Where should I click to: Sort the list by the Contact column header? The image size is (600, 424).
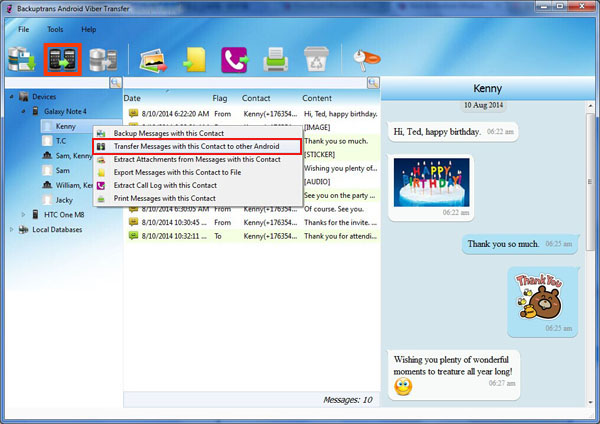256,98
